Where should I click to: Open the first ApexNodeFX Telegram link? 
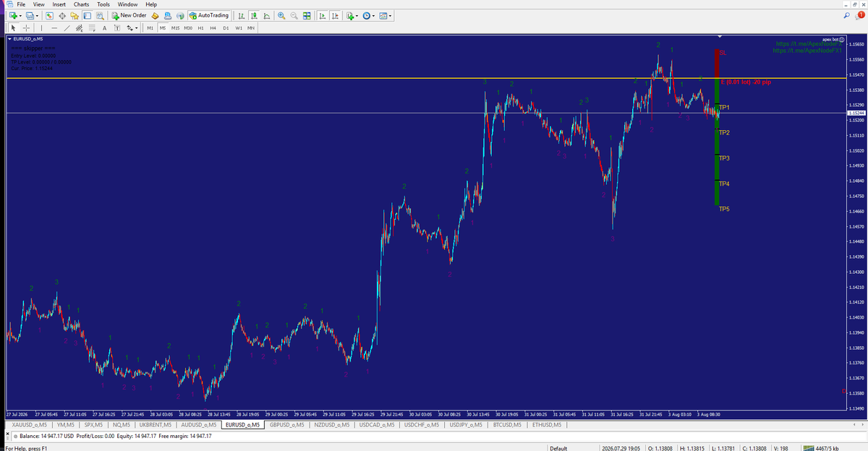click(x=808, y=45)
